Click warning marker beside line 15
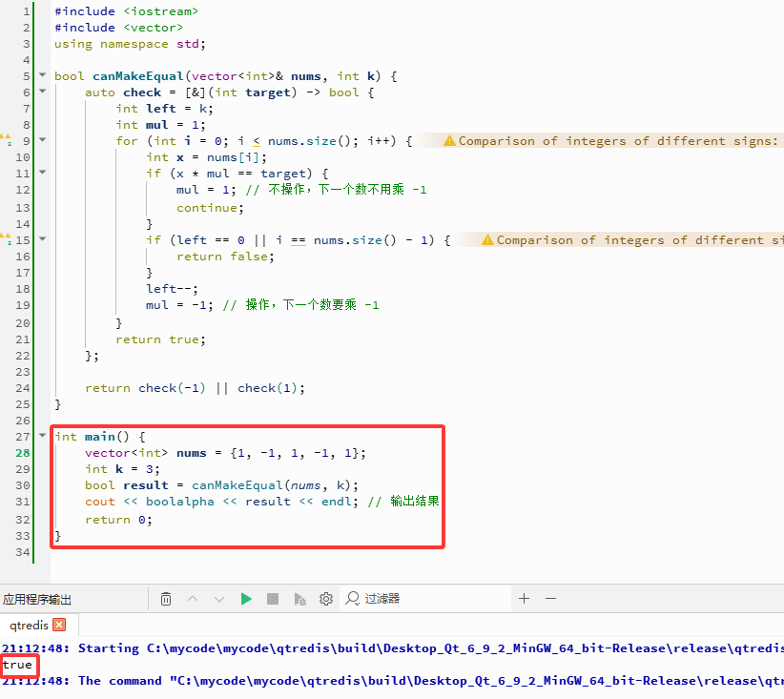The image size is (784, 699). point(6,239)
